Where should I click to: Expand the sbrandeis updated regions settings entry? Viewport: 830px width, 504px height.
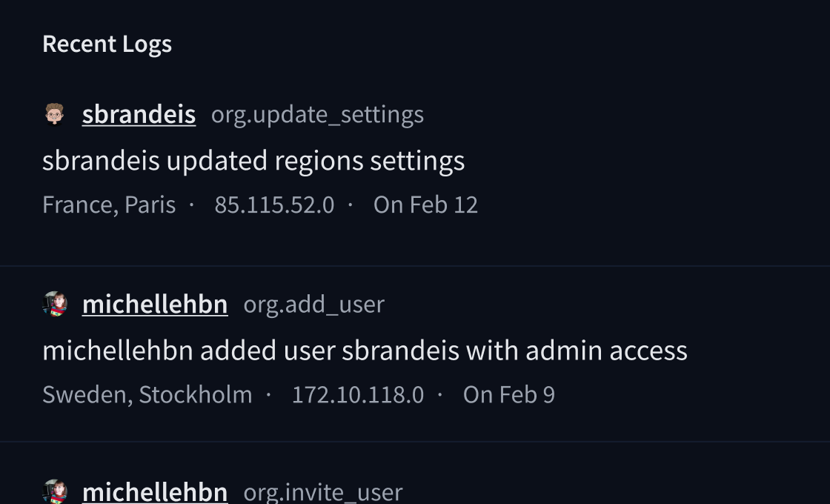coord(254,160)
